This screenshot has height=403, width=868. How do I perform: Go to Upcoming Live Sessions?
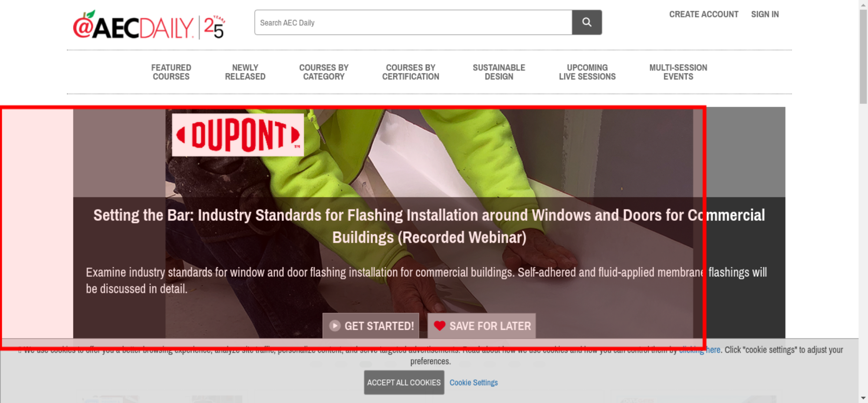pyautogui.click(x=587, y=72)
